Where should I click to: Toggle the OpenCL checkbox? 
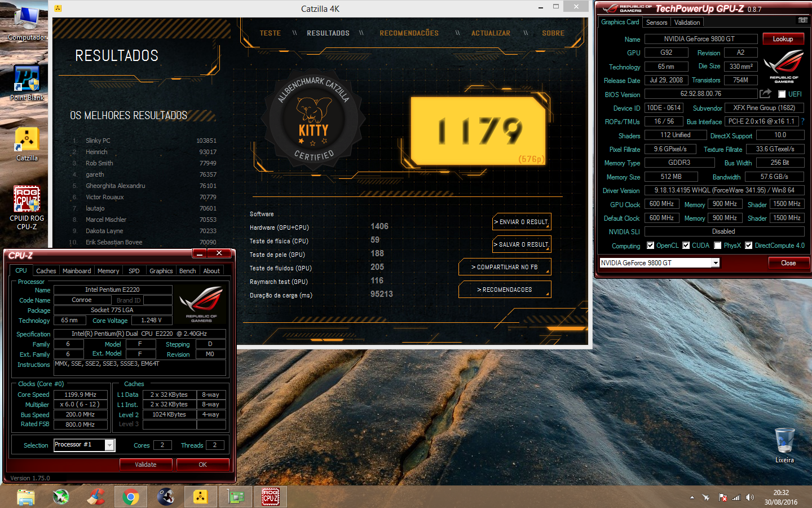coord(651,246)
